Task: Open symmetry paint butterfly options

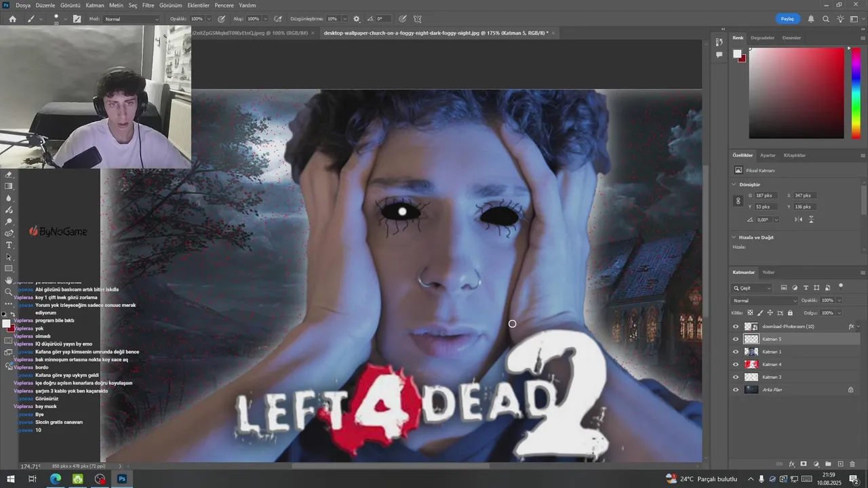Action: pos(418,19)
